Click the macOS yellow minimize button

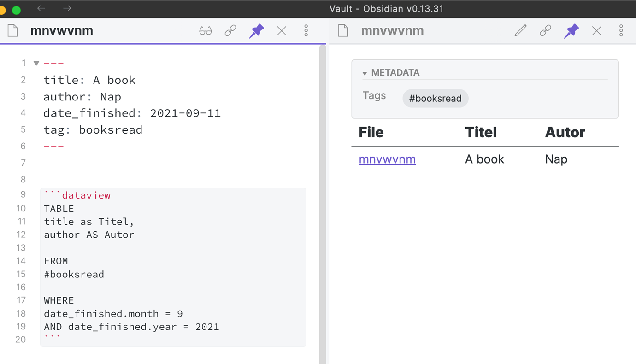pyautogui.click(x=2, y=10)
